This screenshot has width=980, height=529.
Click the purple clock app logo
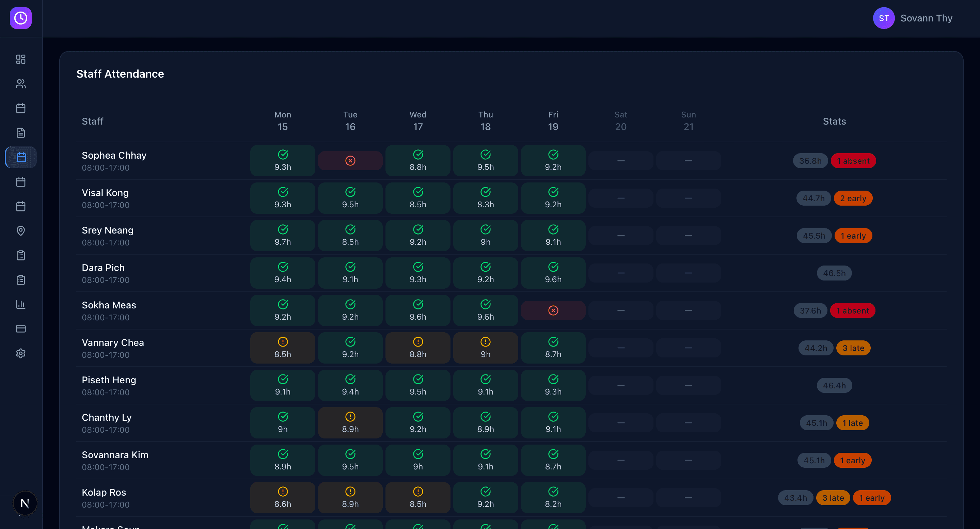[x=20, y=18]
